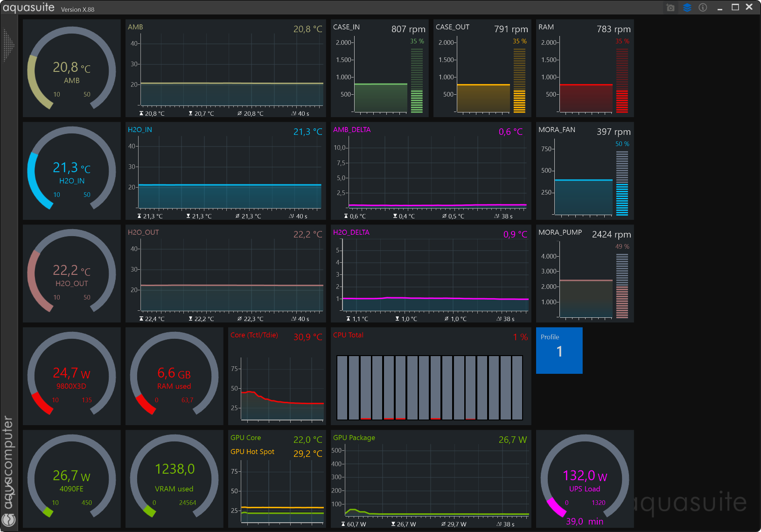The width and height of the screenshot is (761, 532).
Task: Click the 2424 rpm reading
Action: [x=611, y=234]
